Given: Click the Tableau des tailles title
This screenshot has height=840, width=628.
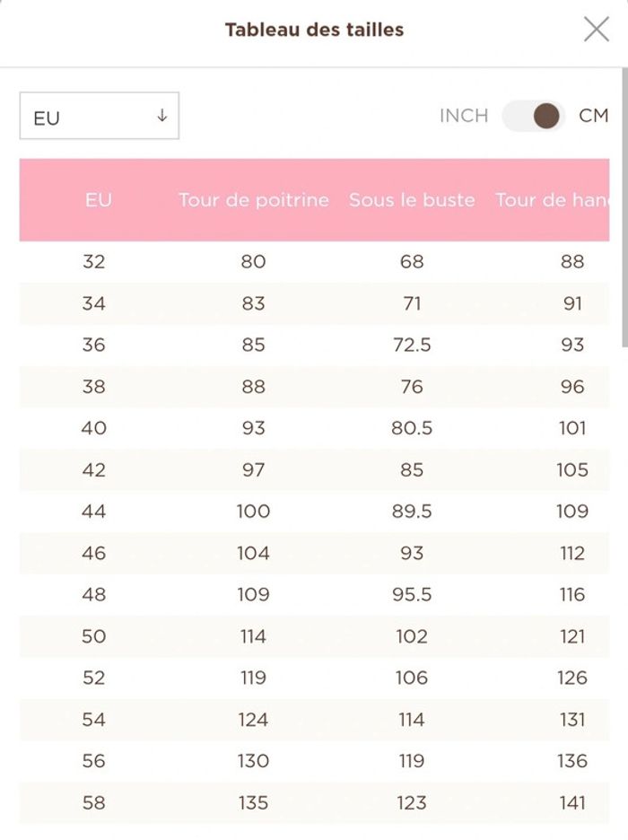Looking at the screenshot, I should (314, 30).
